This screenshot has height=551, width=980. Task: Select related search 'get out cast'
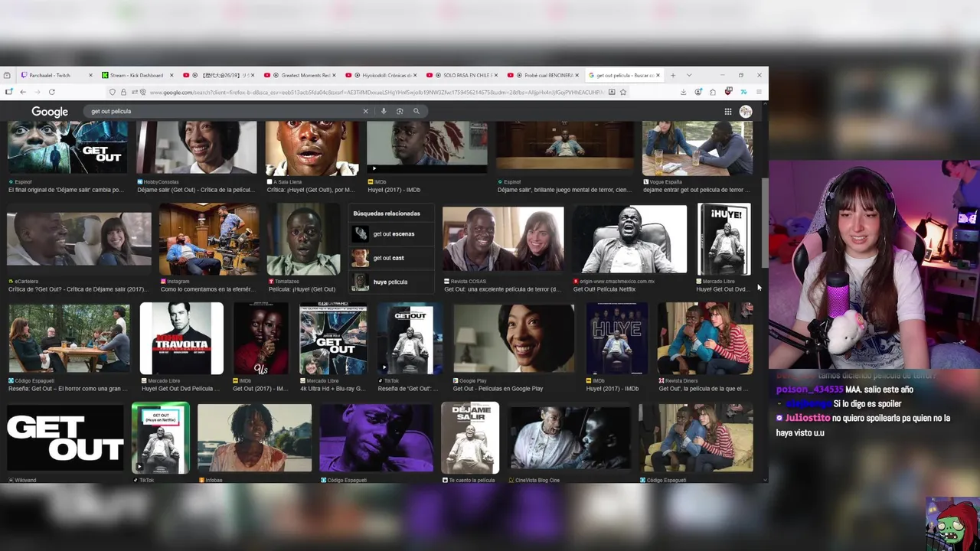click(x=391, y=258)
